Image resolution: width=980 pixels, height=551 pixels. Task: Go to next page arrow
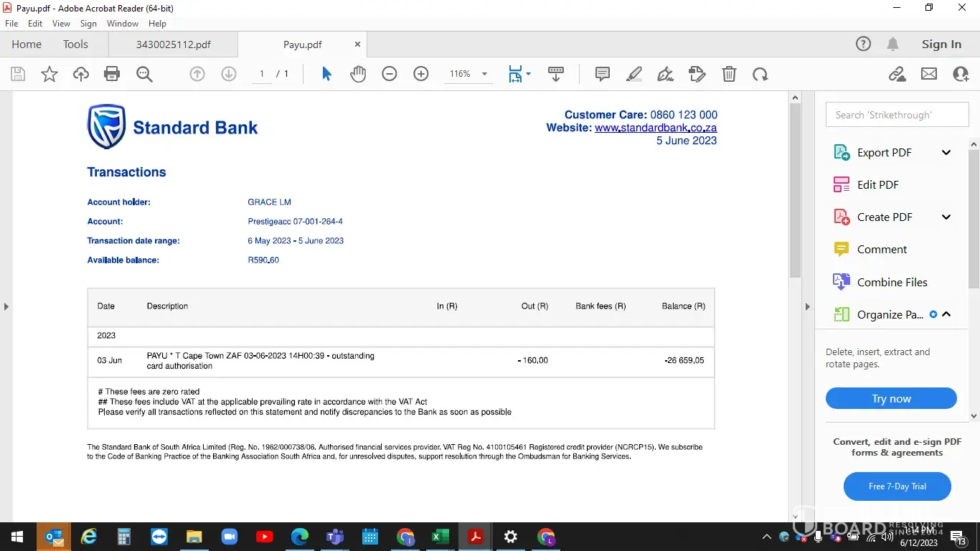pyautogui.click(x=229, y=74)
